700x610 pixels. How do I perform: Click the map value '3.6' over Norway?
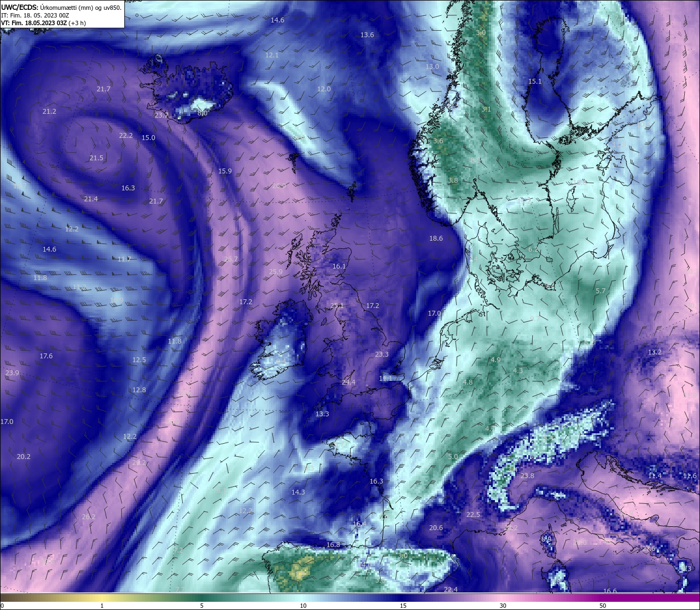tap(438, 141)
